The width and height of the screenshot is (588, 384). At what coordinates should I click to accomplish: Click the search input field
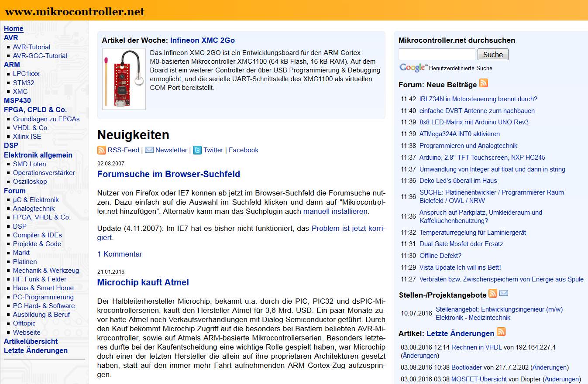point(437,55)
